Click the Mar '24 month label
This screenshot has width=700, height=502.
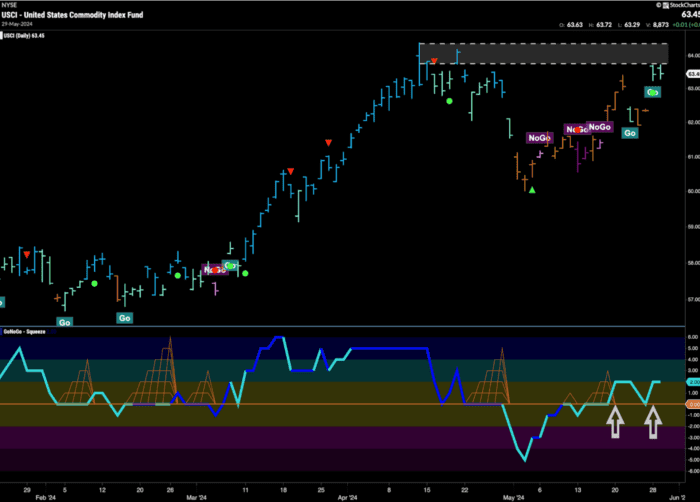click(x=196, y=498)
